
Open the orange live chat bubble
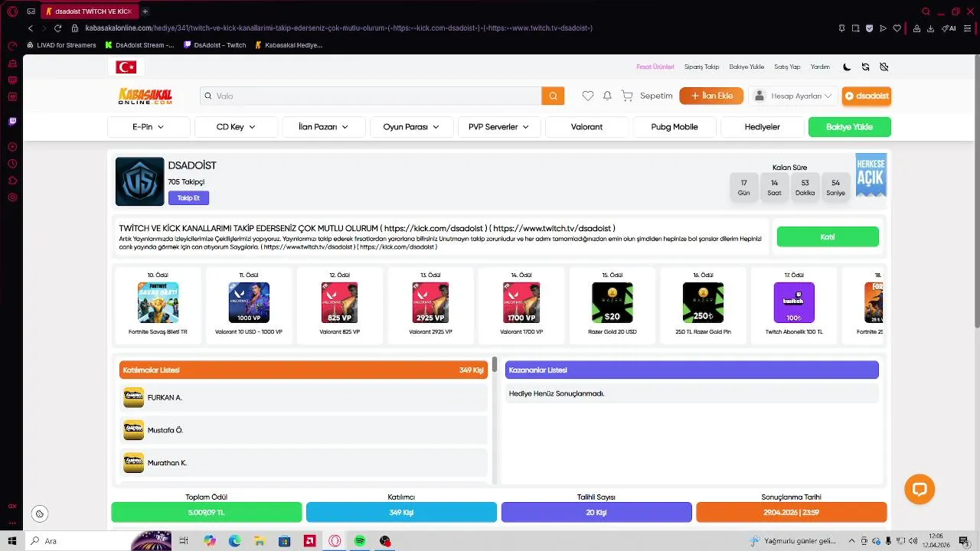pos(920,489)
